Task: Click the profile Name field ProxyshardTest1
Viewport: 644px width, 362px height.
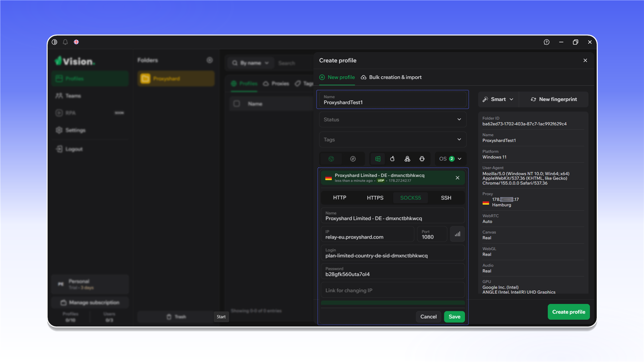Action: (x=393, y=100)
